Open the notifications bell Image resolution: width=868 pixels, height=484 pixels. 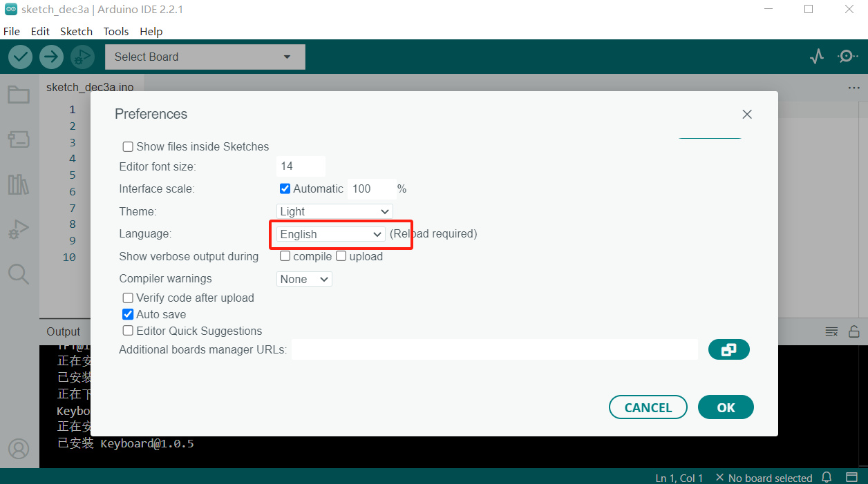pos(827,477)
